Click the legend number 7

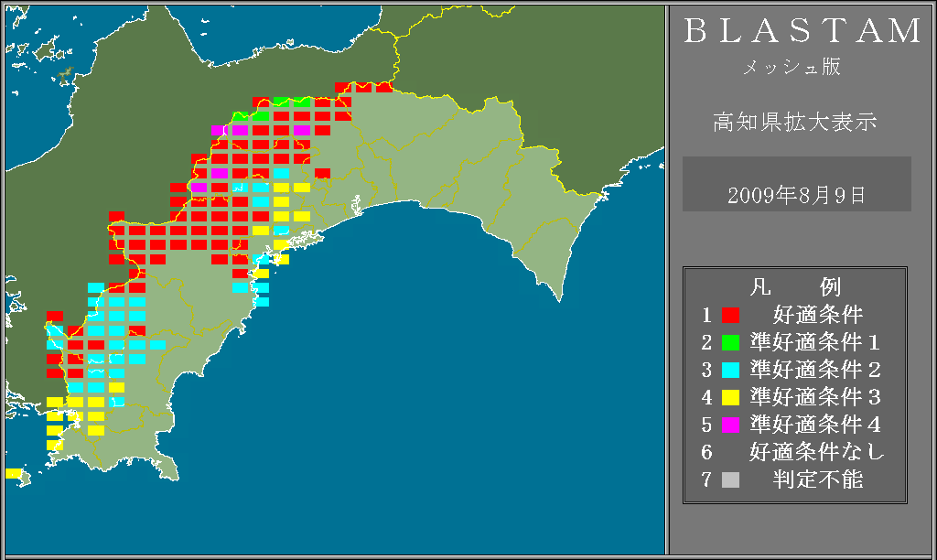(x=707, y=479)
